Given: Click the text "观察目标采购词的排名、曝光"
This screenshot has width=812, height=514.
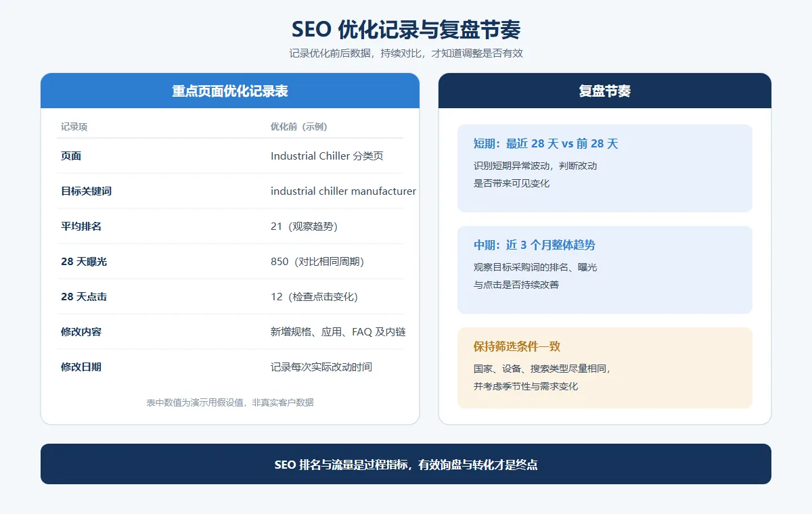Looking at the screenshot, I should (535, 267).
